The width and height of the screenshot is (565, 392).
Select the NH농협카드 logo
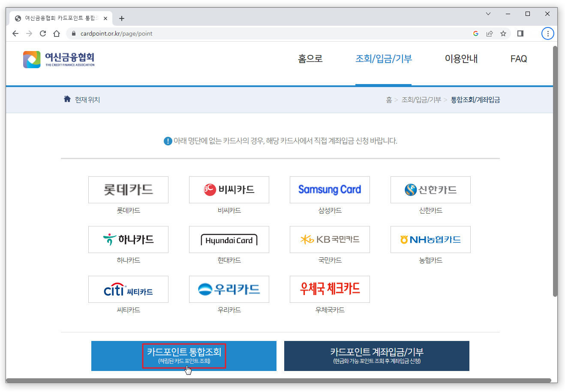pyautogui.click(x=430, y=239)
